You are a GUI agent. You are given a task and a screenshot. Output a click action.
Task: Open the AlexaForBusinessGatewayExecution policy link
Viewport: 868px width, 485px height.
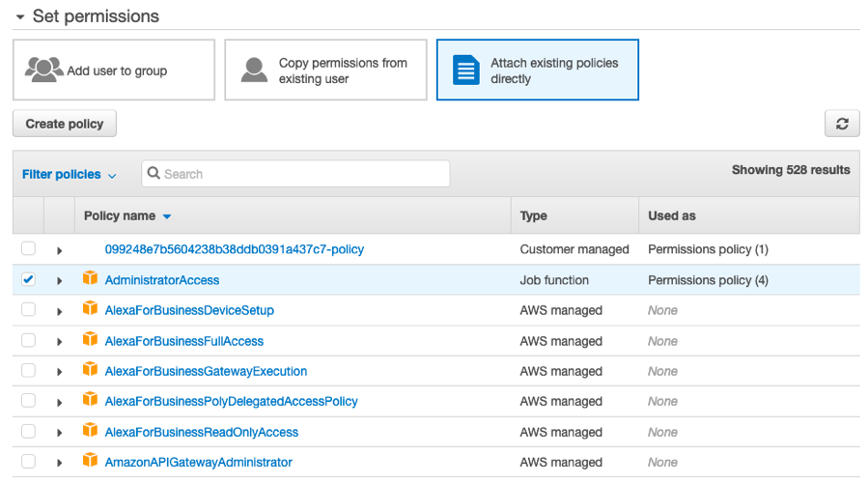(x=206, y=371)
